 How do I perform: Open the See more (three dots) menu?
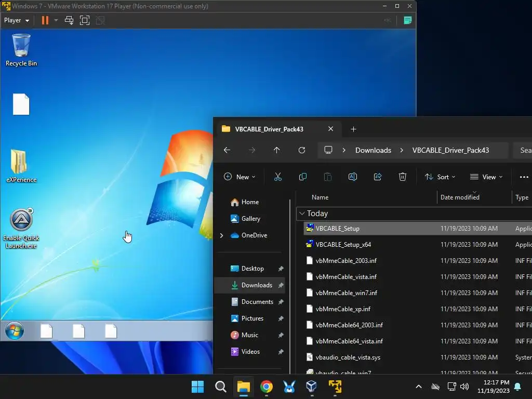[x=524, y=177]
